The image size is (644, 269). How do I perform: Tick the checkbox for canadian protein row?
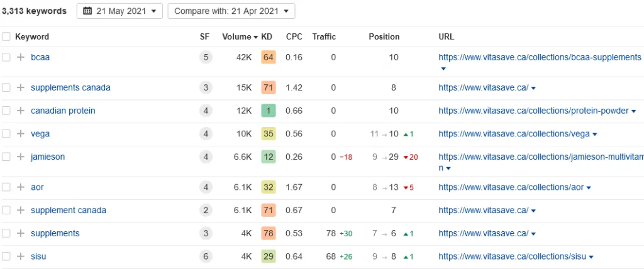(x=6, y=111)
